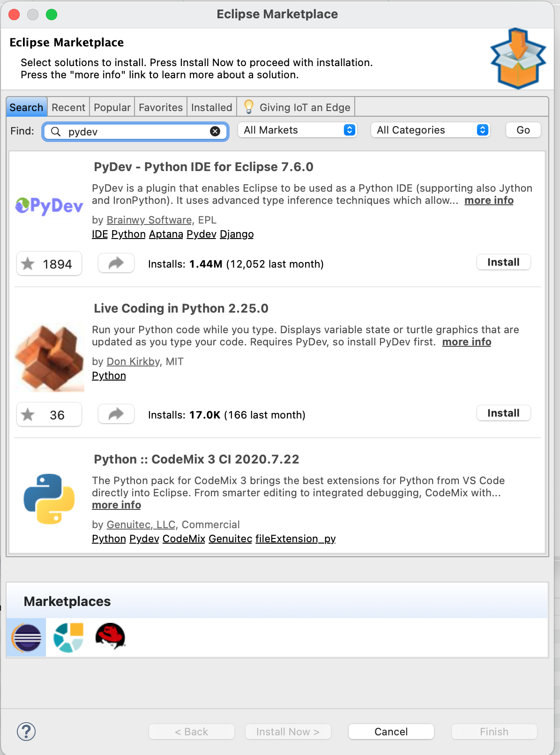Open the help question mark icon

coord(26,731)
